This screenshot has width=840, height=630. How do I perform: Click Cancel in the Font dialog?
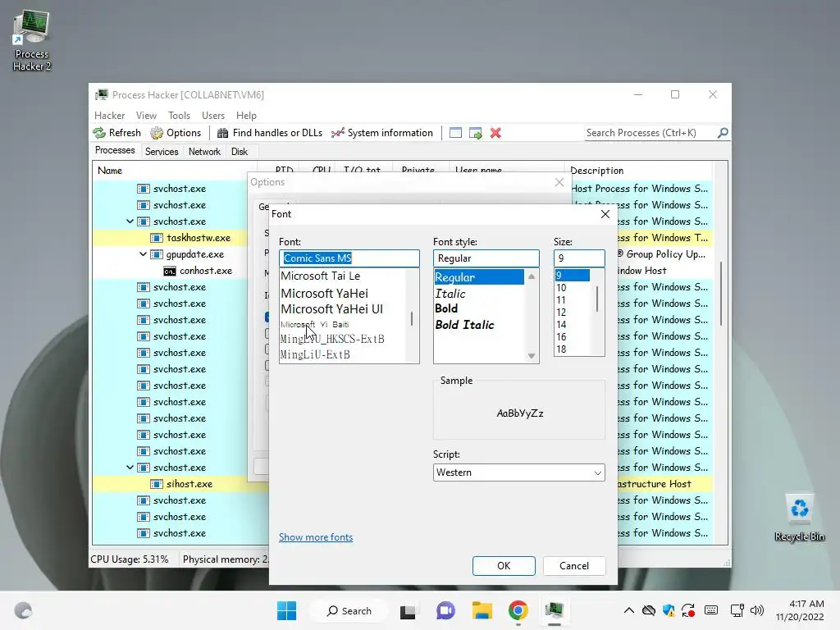[574, 566]
